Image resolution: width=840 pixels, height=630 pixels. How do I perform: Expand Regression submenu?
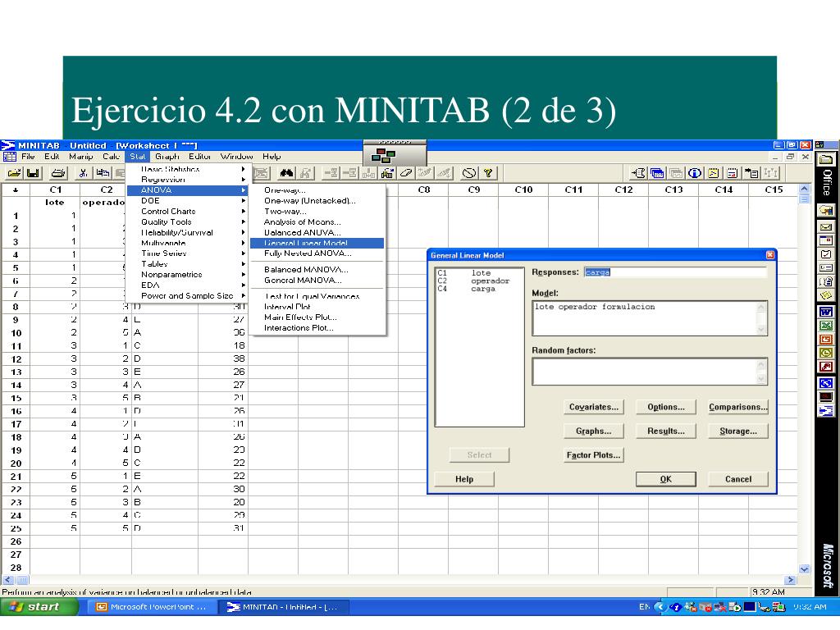coord(186,180)
